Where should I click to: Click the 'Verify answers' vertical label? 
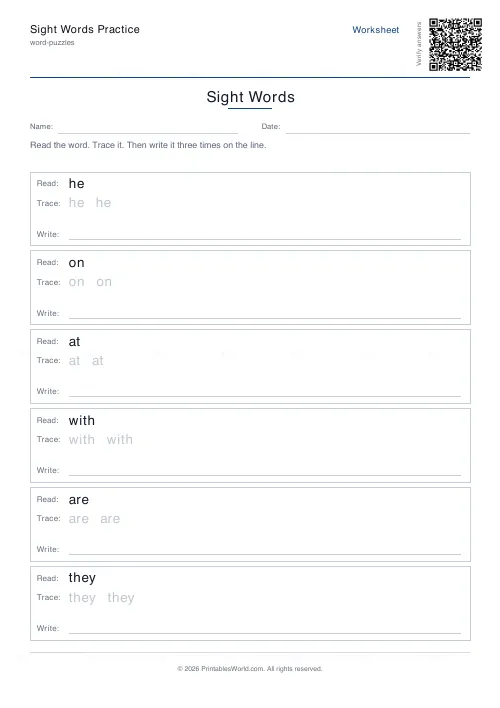click(x=419, y=44)
